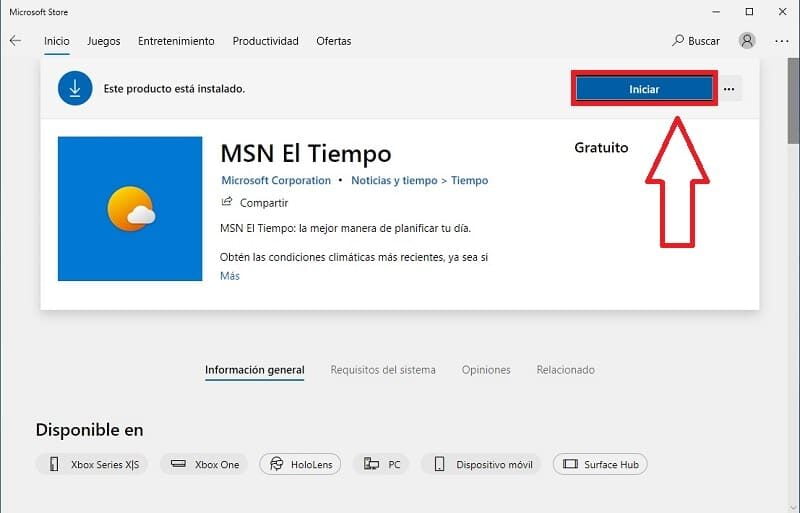Viewport: 800px width, 513px height.
Task: Open the Entretenimiento tab
Action: click(176, 41)
